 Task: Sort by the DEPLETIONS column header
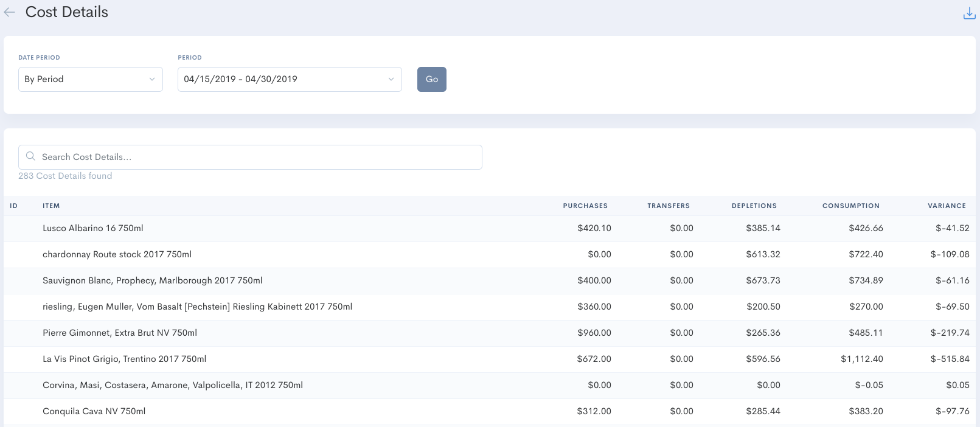pyautogui.click(x=754, y=206)
